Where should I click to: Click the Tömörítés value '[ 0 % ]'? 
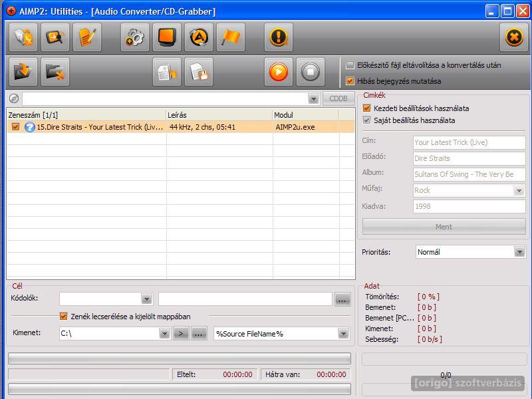(x=428, y=297)
